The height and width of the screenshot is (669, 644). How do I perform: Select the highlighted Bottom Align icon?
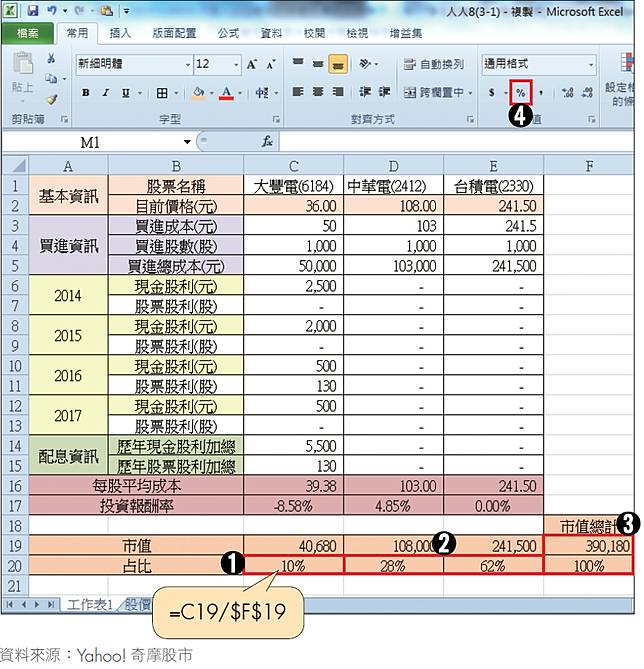pyautogui.click(x=338, y=64)
